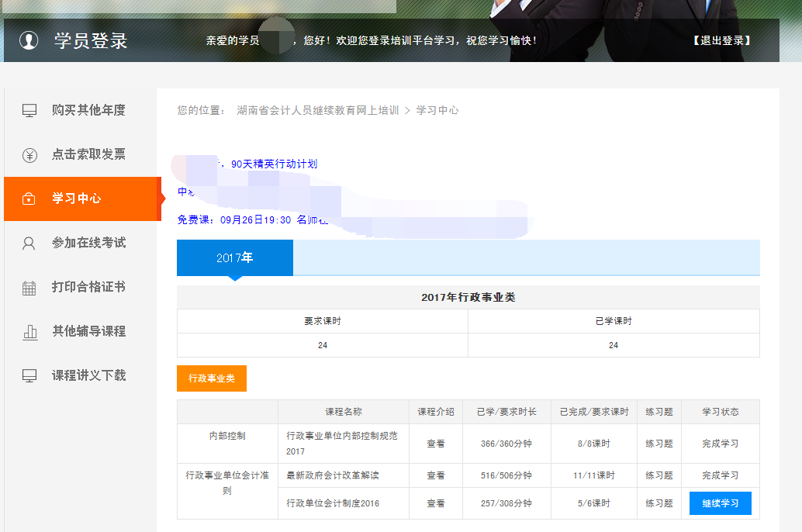Click 湖南省会计人员继续教育网上培训 breadcrumb link
The image size is (802, 532).
[x=317, y=110]
